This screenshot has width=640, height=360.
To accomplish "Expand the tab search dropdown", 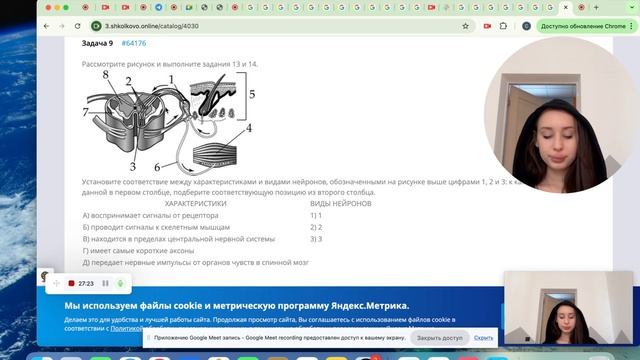I will pyautogui.click(x=633, y=7).
